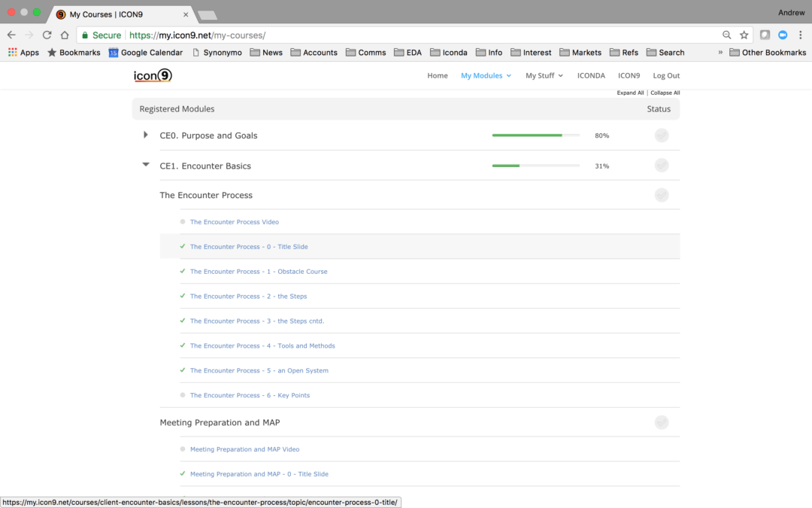Click status checkmark for The Encounter Process
Viewport: 812px width, 508px height.
tap(661, 195)
